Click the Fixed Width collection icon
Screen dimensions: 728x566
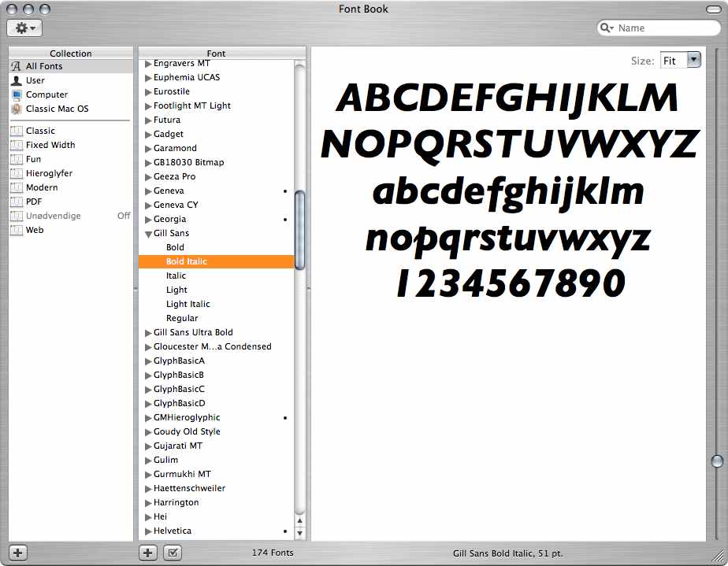point(17,145)
